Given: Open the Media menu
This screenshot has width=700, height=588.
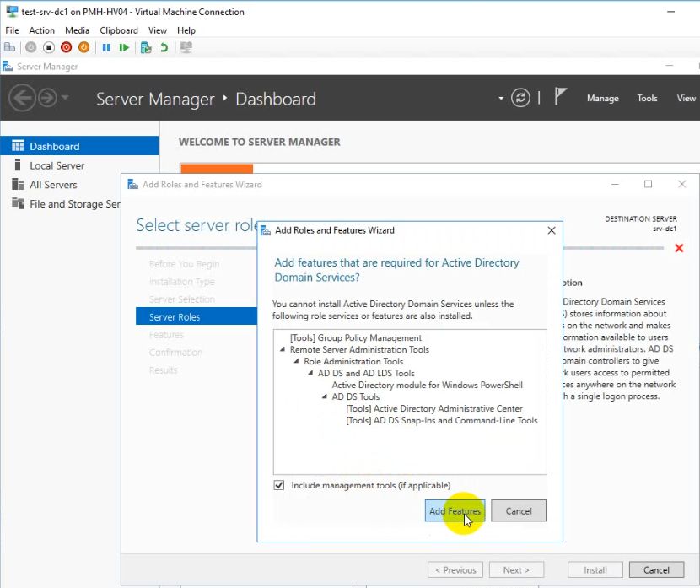Looking at the screenshot, I should [x=77, y=30].
